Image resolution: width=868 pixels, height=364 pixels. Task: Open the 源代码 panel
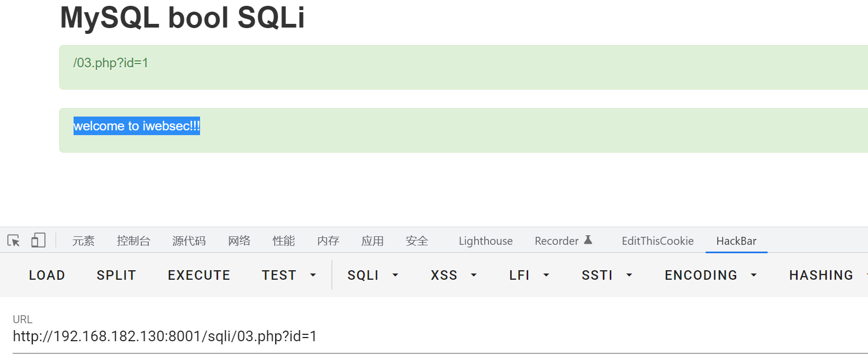(188, 240)
